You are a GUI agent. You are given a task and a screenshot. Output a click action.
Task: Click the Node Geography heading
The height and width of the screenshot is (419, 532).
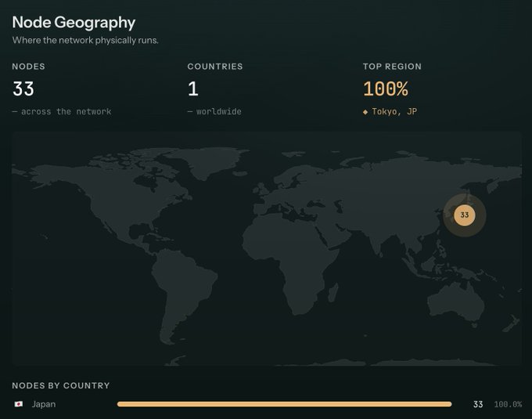tap(74, 23)
